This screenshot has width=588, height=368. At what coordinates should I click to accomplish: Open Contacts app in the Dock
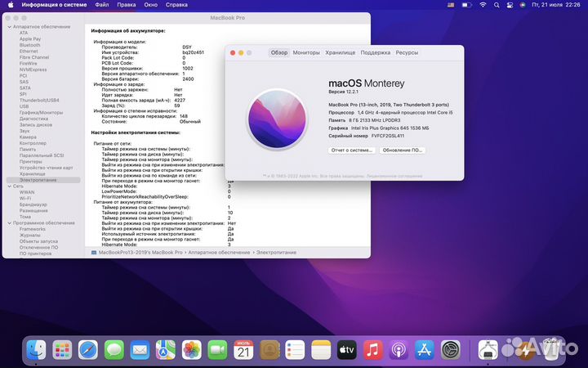269,350
